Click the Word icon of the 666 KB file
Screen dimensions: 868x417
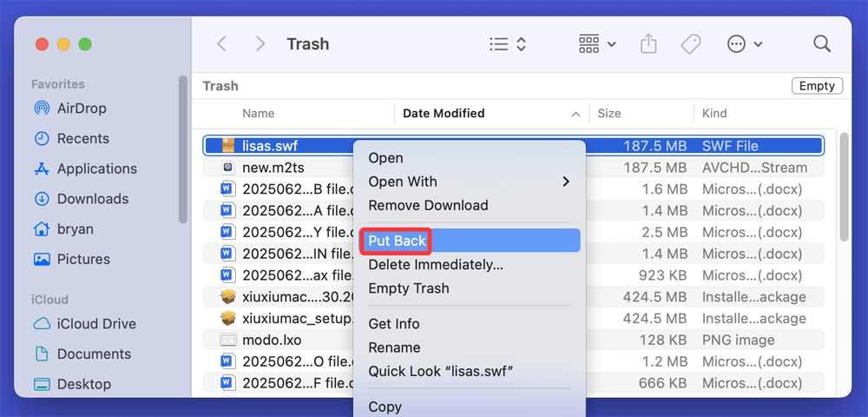coord(227,383)
